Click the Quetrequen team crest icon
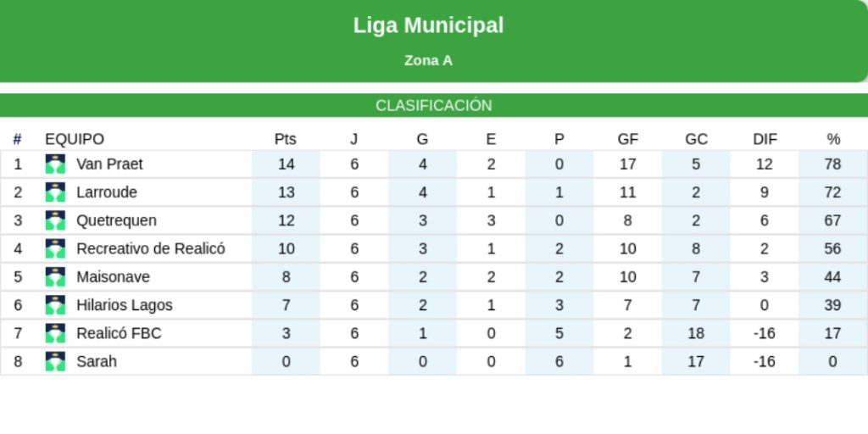 pyautogui.click(x=55, y=221)
